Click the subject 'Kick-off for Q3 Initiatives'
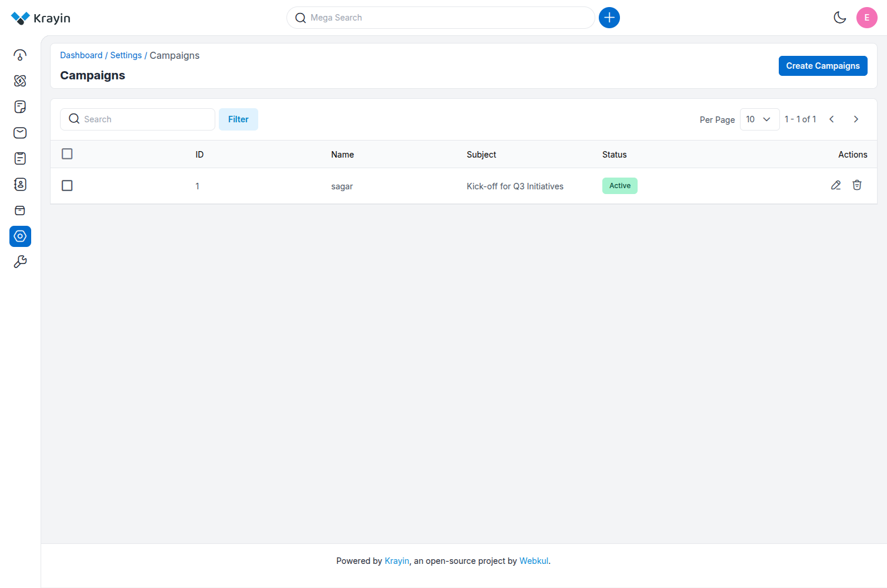The image size is (887, 588). click(x=515, y=186)
